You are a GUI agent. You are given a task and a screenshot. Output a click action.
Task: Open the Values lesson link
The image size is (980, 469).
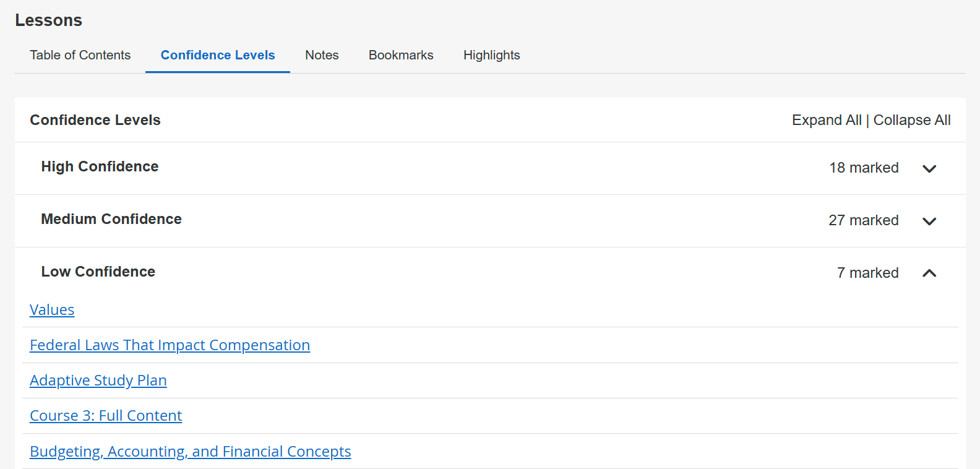pyautogui.click(x=52, y=310)
